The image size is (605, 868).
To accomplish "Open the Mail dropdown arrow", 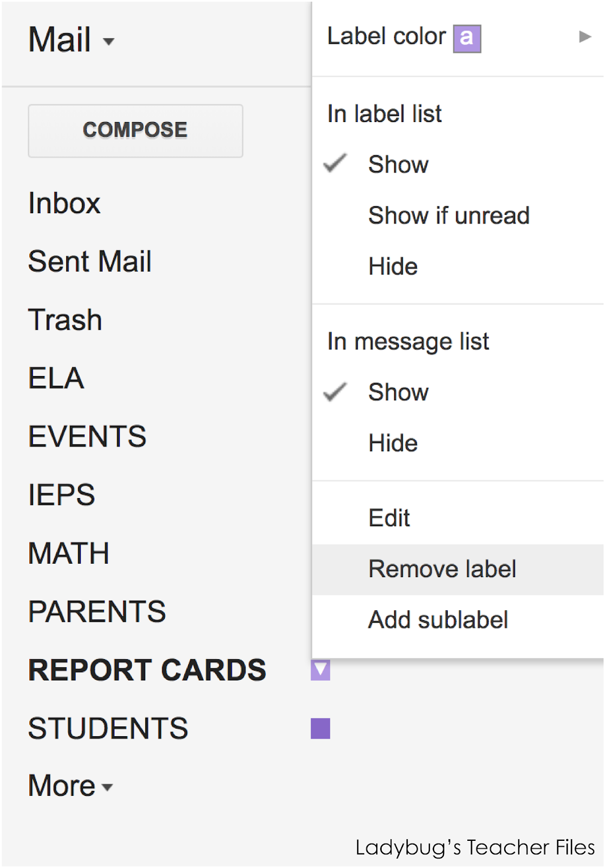I will click(108, 41).
